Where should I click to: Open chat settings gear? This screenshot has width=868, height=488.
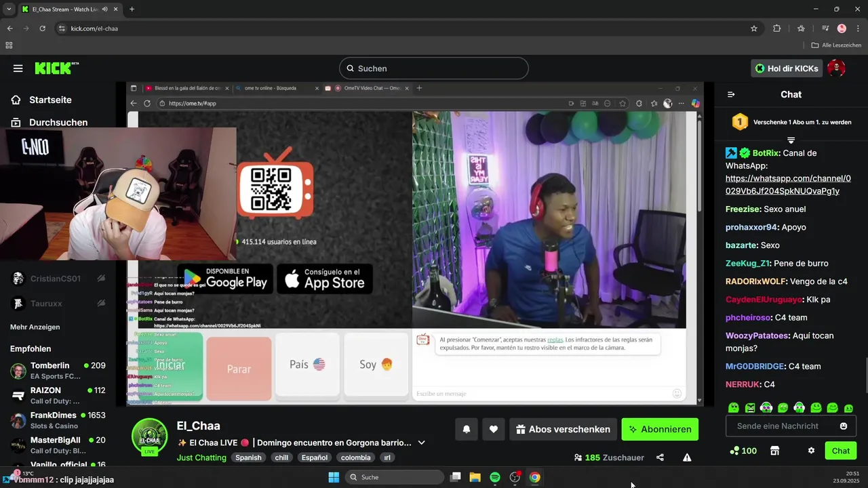(811, 451)
